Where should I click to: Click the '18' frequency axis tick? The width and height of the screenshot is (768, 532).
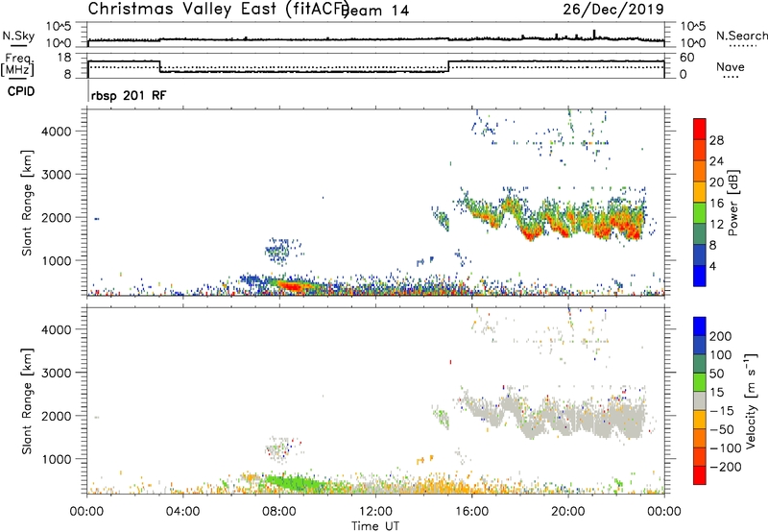point(65,57)
